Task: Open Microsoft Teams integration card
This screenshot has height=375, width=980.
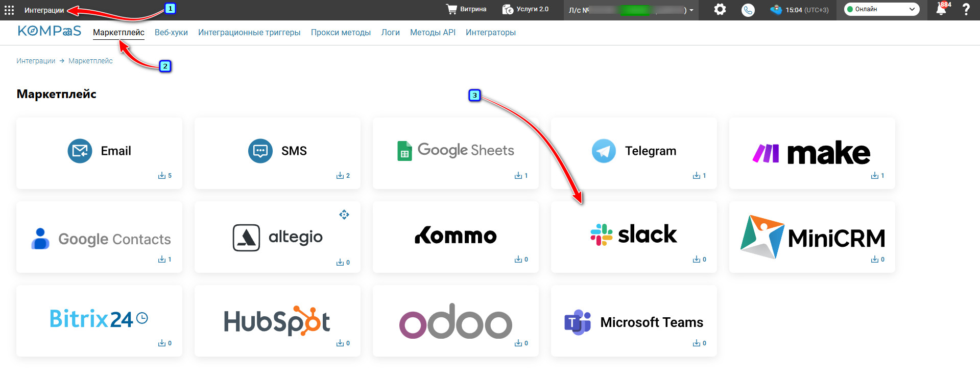Action: click(x=634, y=321)
